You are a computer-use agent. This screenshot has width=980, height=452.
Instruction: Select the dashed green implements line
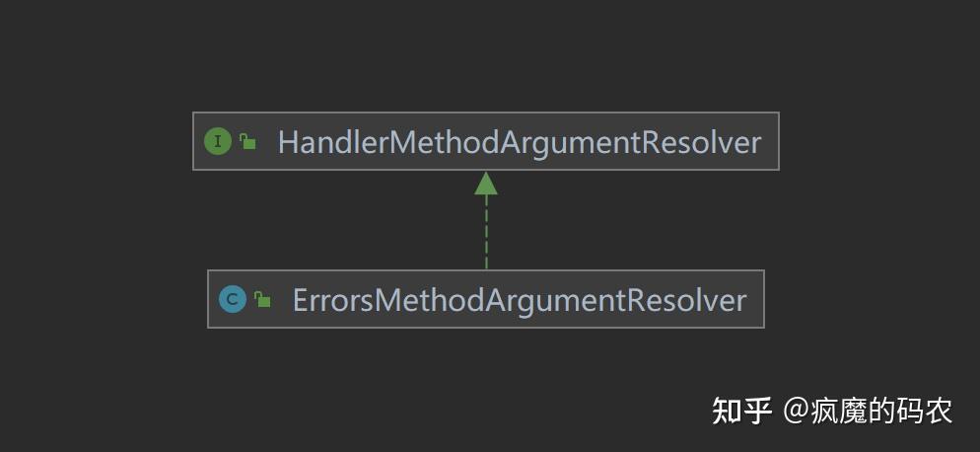(486, 232)
